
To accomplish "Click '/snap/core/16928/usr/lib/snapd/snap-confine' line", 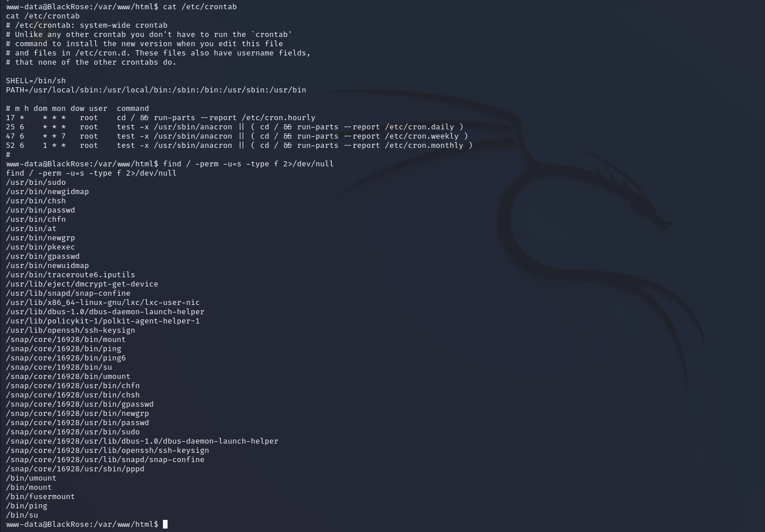I will [105, 459].
